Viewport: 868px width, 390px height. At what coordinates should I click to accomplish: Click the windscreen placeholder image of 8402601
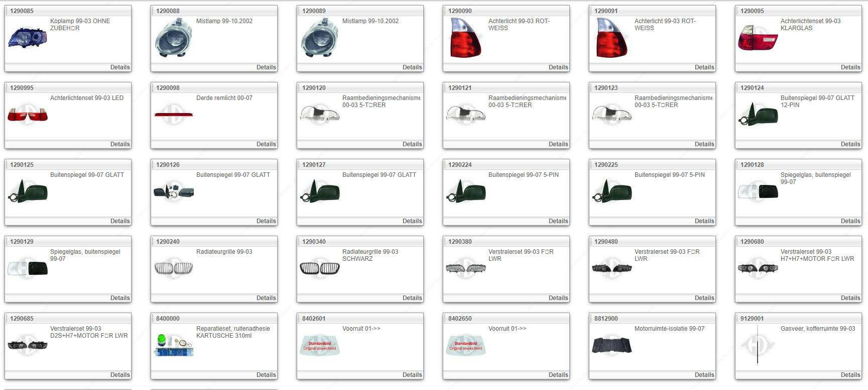point(320,345)
